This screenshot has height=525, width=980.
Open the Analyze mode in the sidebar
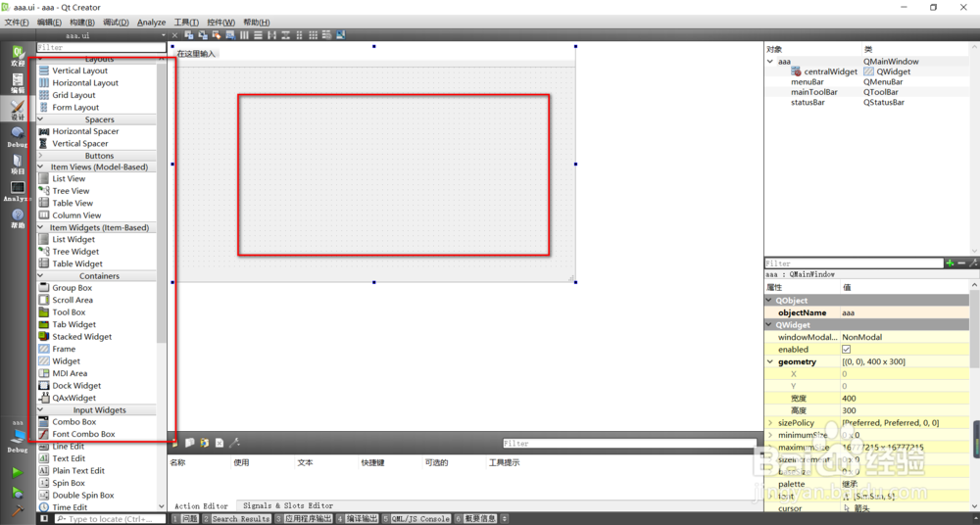coord(18,191)
